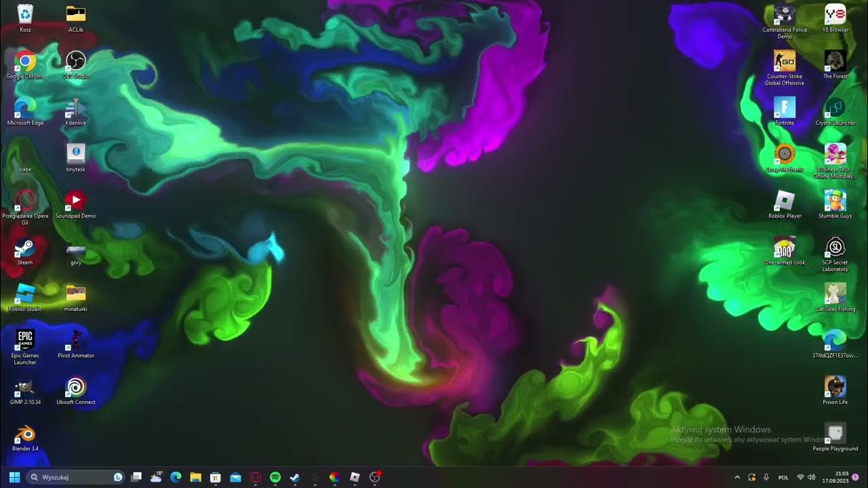
Task: Open Roblox from the taskbar
Action: (x=354, y=477)
